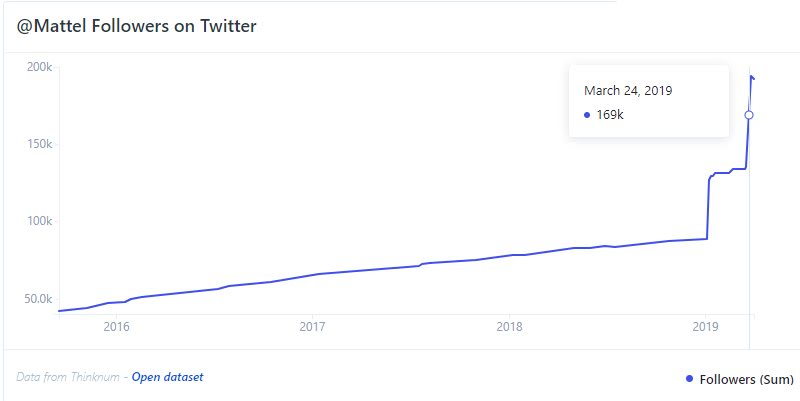Click the @Mattel Followers on Twitter title
Screen dimensions: 800x401
coord(136,26)
